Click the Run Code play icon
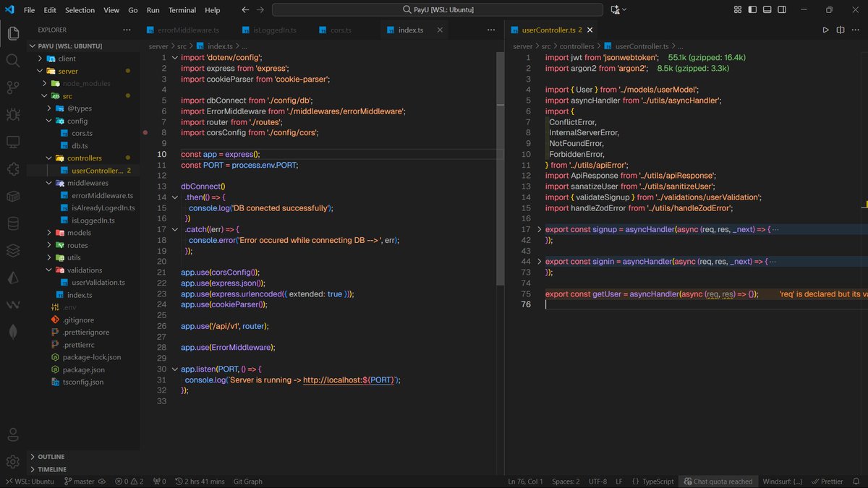The image size is (868, 488). [x=825, y=30]
